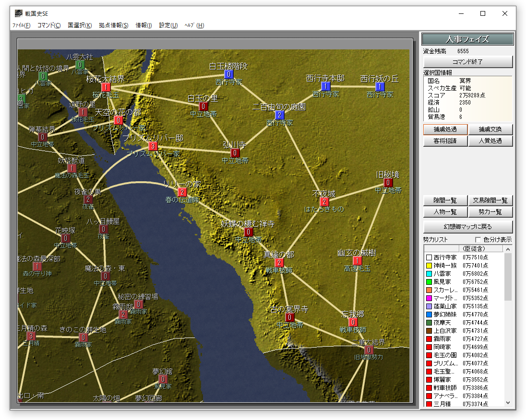Pick the 二百由旬の庭園 node on the map
The image size is (526, 420).
pos(280,115)
